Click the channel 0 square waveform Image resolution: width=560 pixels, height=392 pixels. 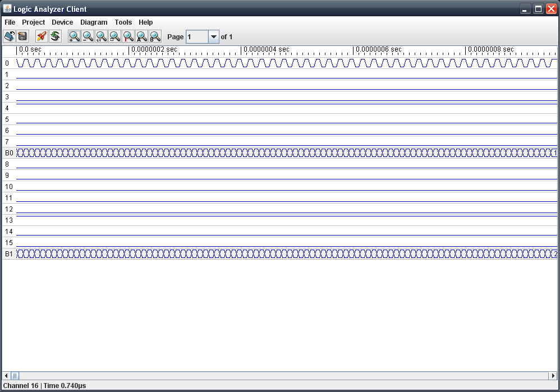click(286, 63)
